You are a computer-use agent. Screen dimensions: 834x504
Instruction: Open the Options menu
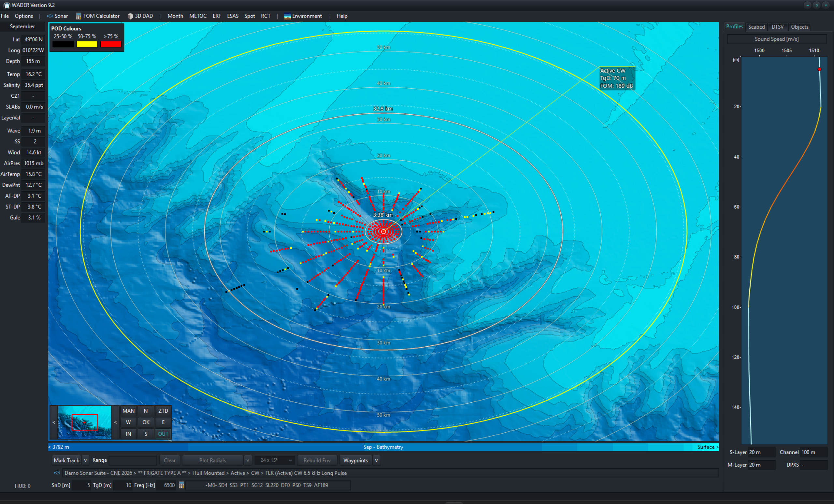click(24, 16)
